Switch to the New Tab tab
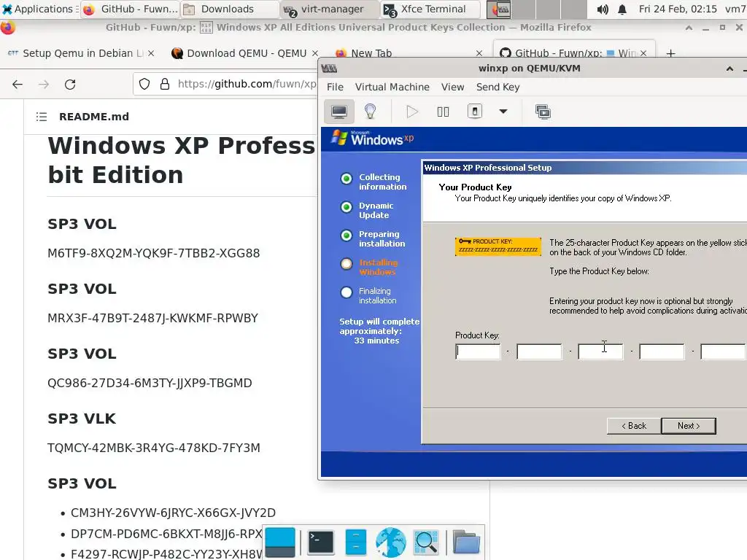Screen dimensions: 747x560 [x=371, y=53]
